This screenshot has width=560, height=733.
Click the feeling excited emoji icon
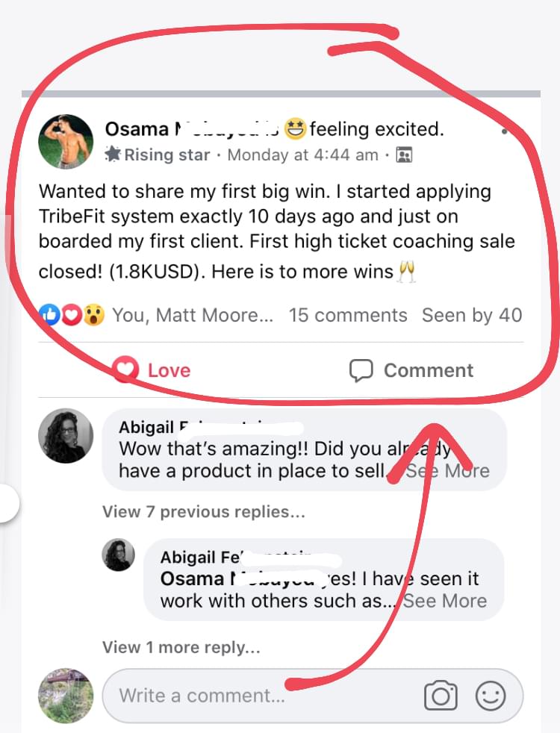point(296,130)
